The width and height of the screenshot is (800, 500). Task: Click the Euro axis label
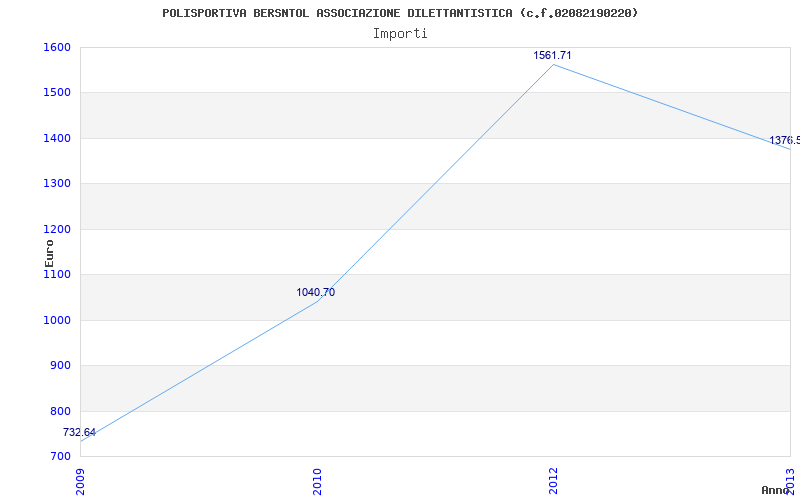click(x=49, y=253)
